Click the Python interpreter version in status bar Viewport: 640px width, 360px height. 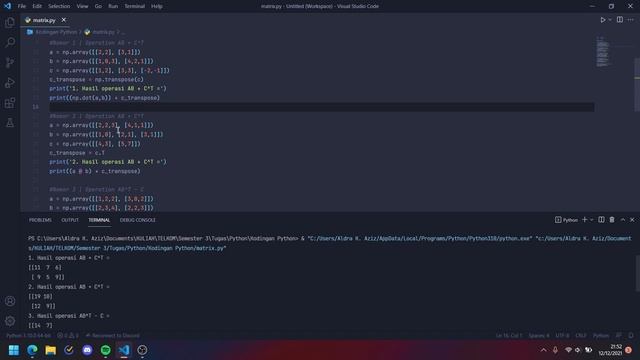tap(29, 335)
